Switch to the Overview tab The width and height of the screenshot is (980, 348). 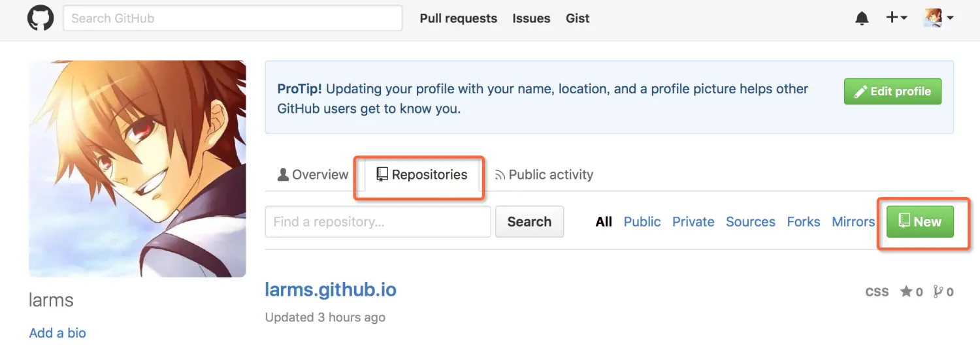click(313, 175)
